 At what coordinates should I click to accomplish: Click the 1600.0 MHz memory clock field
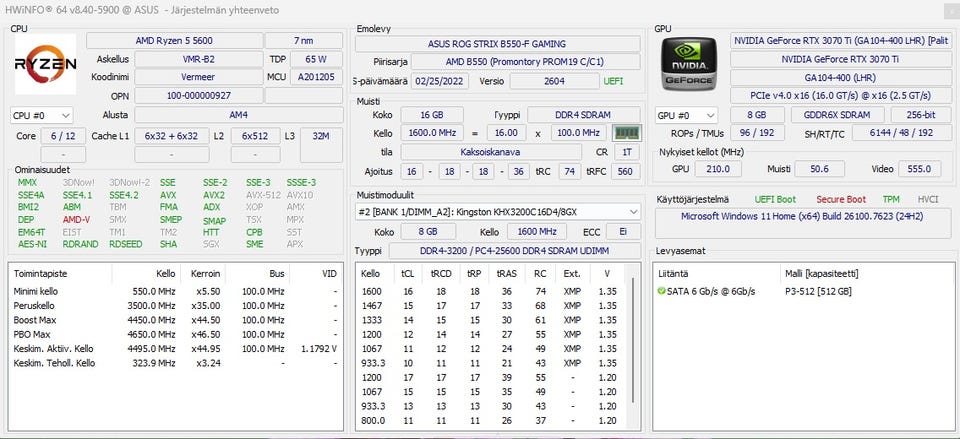(x=432, y=133)
